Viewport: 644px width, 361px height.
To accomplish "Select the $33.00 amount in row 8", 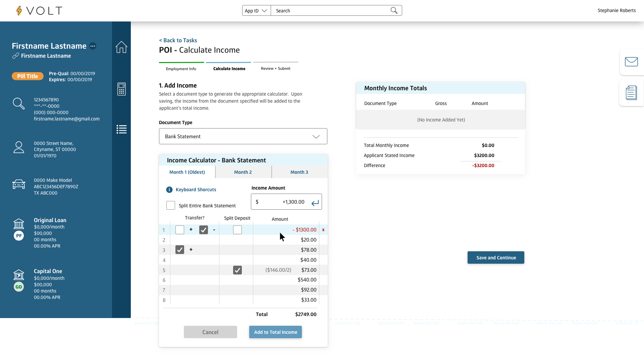I will tap(309, 300).
